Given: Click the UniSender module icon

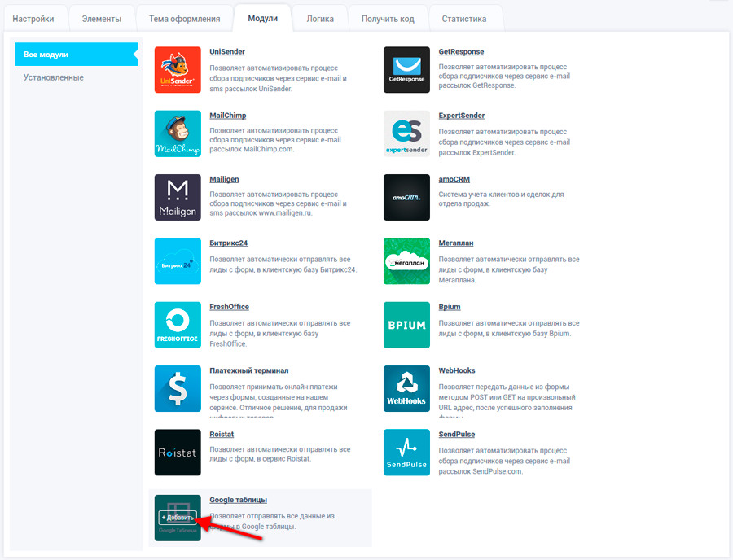Looking at the screenshot, I should [178, 70].
